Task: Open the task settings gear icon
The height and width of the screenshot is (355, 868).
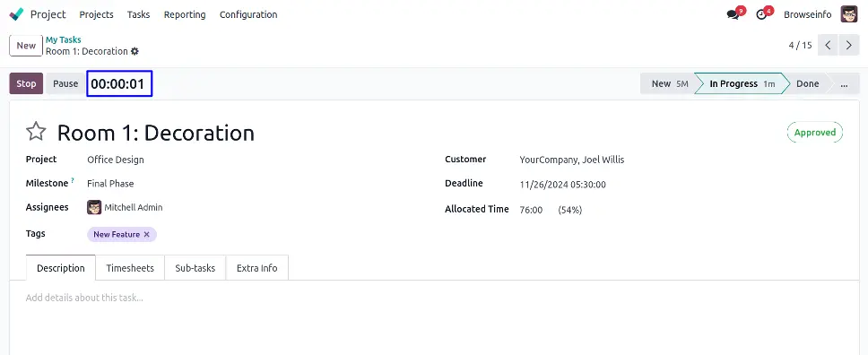Action: coord(135,51)
